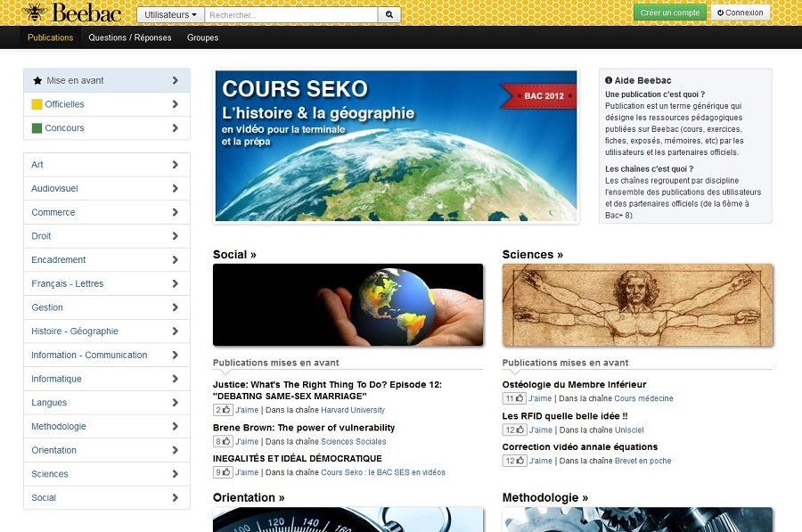Select the yellow Officielles color square
The image size is (802, 532).
pos(37,104)
